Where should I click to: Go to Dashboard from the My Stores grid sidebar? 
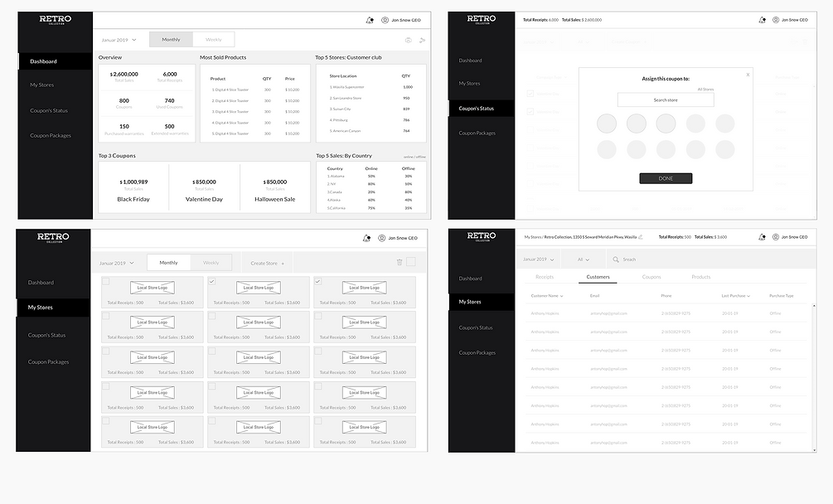pyautogui.click(x=41, y=283)
